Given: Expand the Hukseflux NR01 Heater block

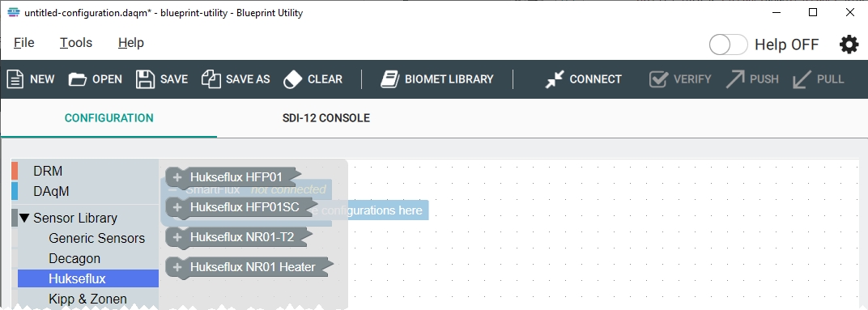Looking at the screenshot, I should point(177,267).
